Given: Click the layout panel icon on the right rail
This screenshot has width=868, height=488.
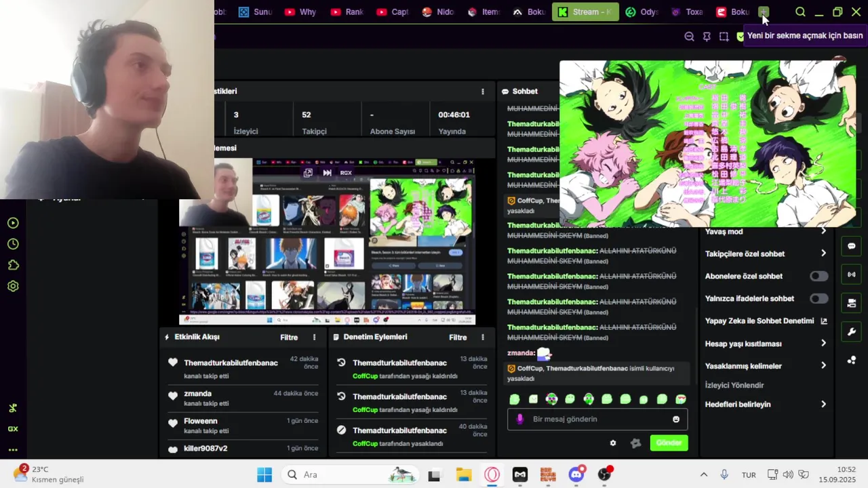Looking at the screenshot, I should [x=852, y=303].
